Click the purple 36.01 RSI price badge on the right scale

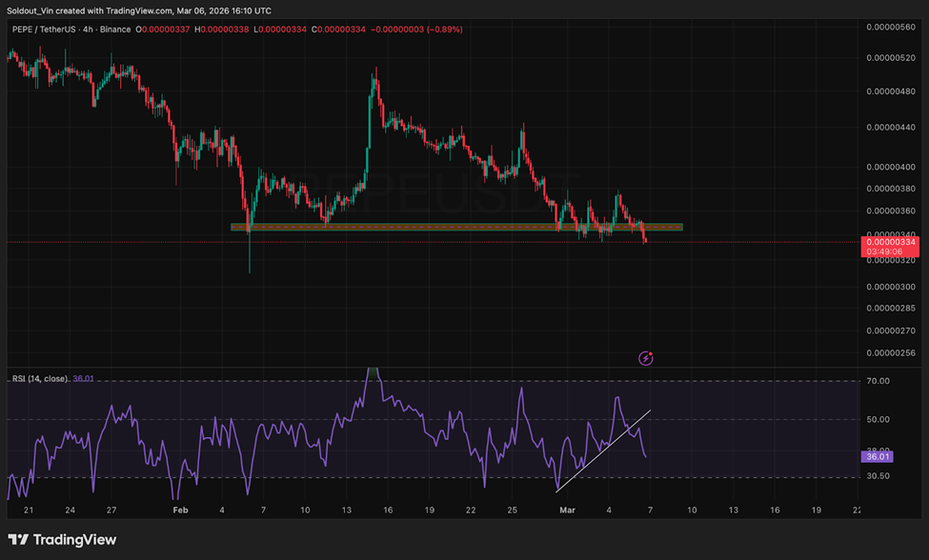[875, 457]
